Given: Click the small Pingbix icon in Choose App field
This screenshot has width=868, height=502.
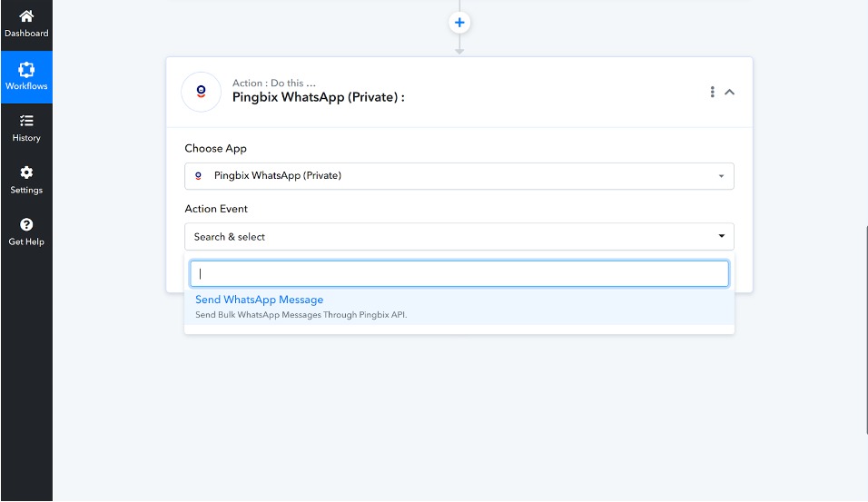Looking at the screenshot, I should pos(198,175).
